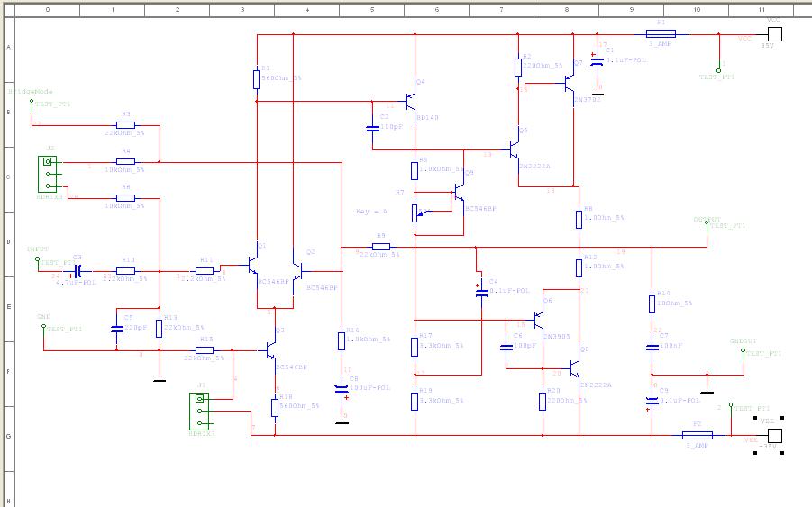
Task: Click column header 0 on ruler
Action: (x=48, y=9)
